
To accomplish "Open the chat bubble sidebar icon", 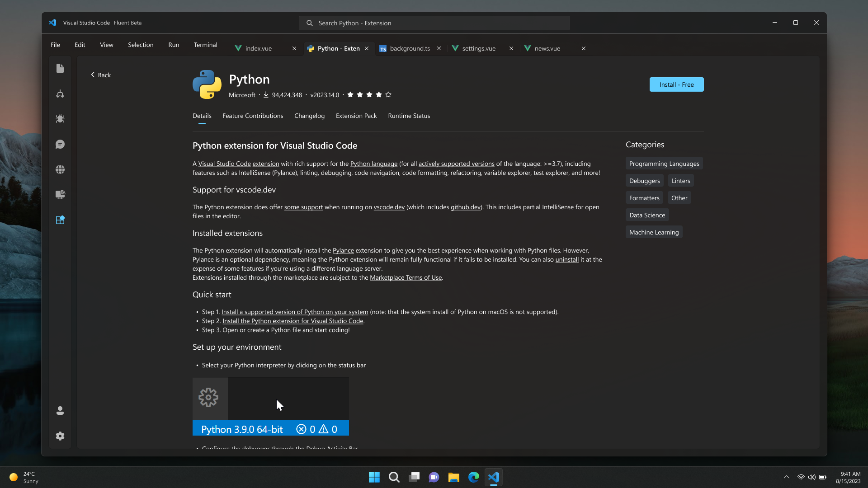I will coord(60,144).
